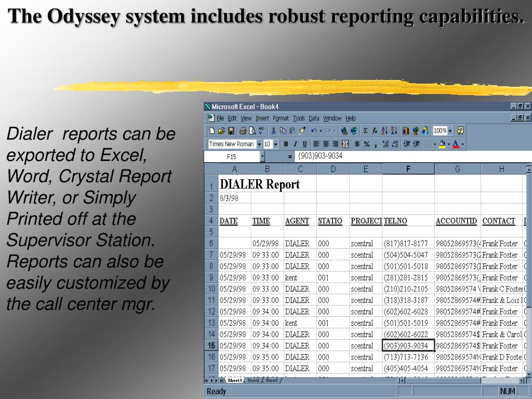Click the Copy icon
The width and height of the screenshot is (532, 399).
click(283, 130)
